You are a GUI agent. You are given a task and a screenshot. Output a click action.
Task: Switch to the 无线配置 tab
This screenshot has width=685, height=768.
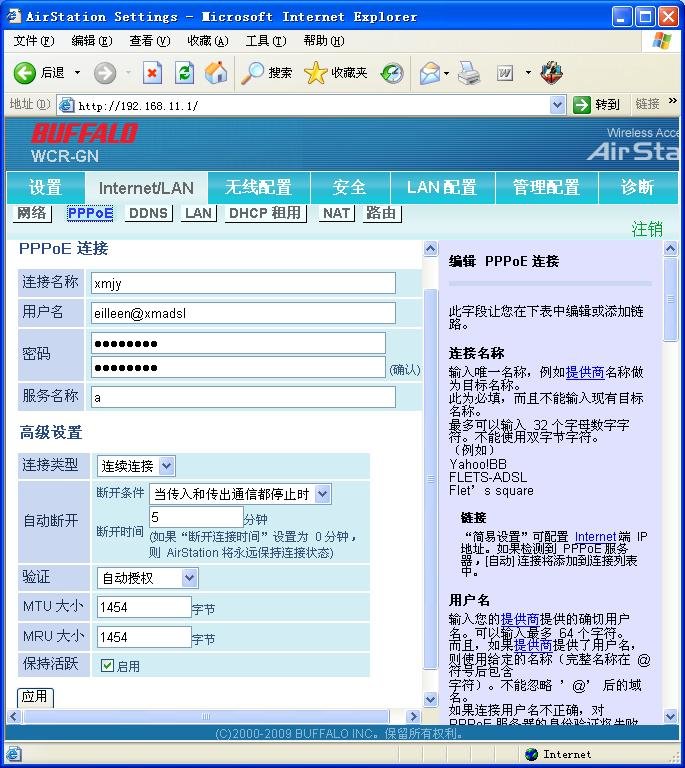pos(258,187)
